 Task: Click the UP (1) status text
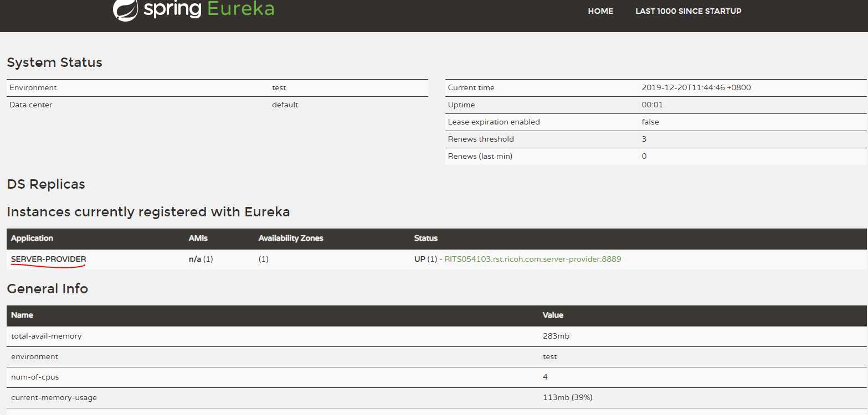coord(426,259)
